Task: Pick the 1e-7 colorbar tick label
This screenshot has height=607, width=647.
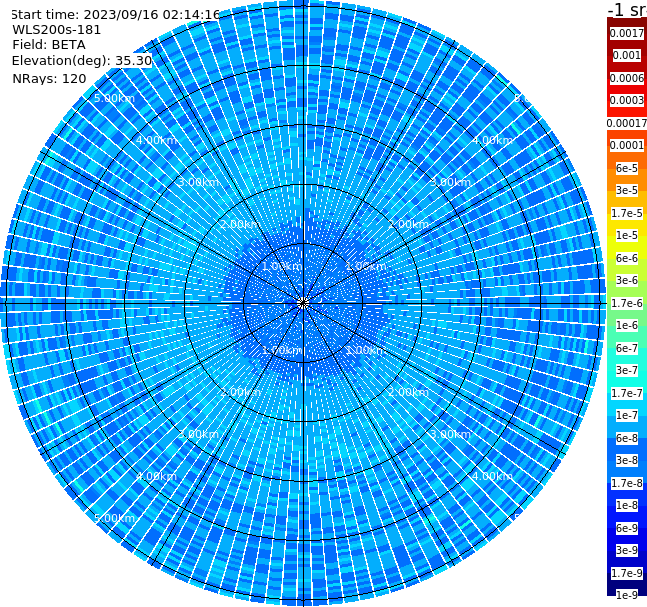Action: [x=627, y=415]
